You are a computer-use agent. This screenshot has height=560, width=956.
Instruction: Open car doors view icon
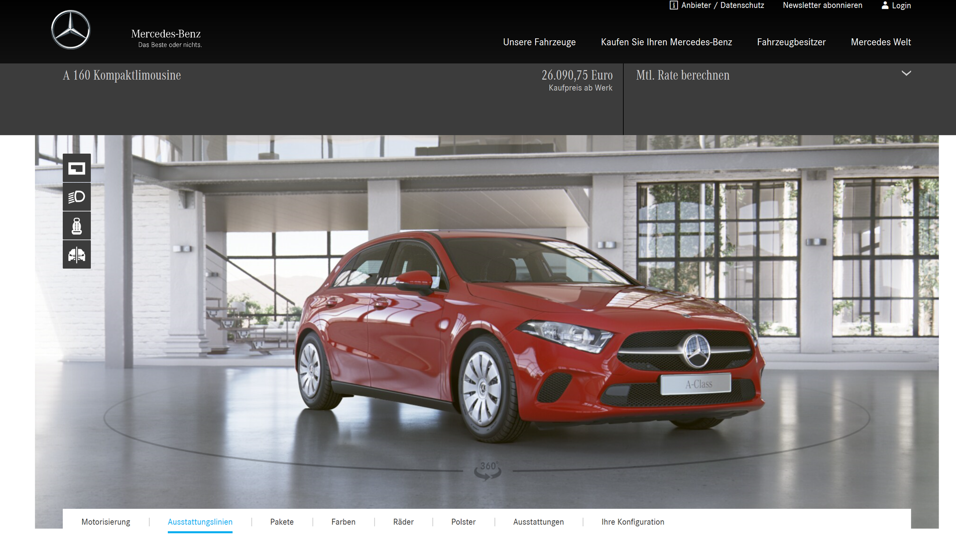point(77,255)
